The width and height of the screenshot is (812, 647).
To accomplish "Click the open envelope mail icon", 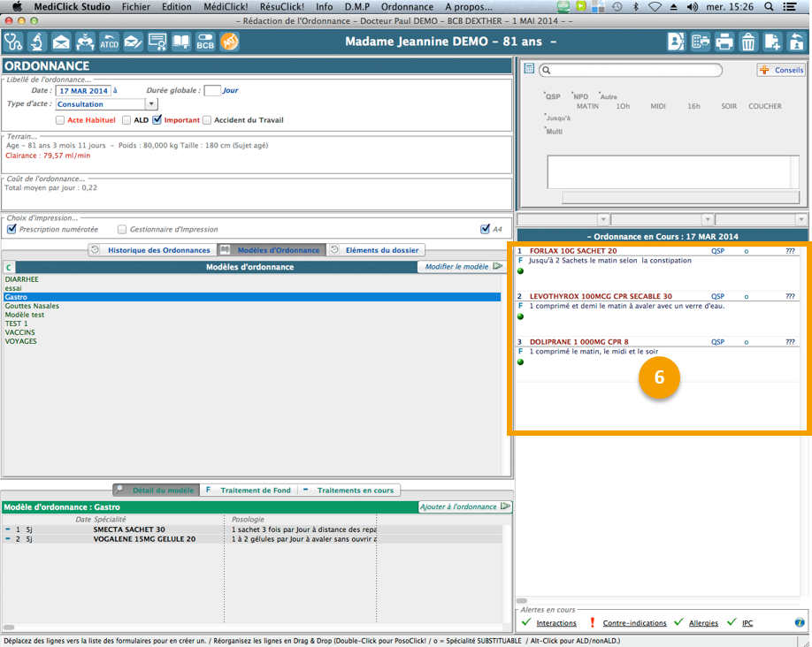I will pyautogui.click(x=61, y=42).
